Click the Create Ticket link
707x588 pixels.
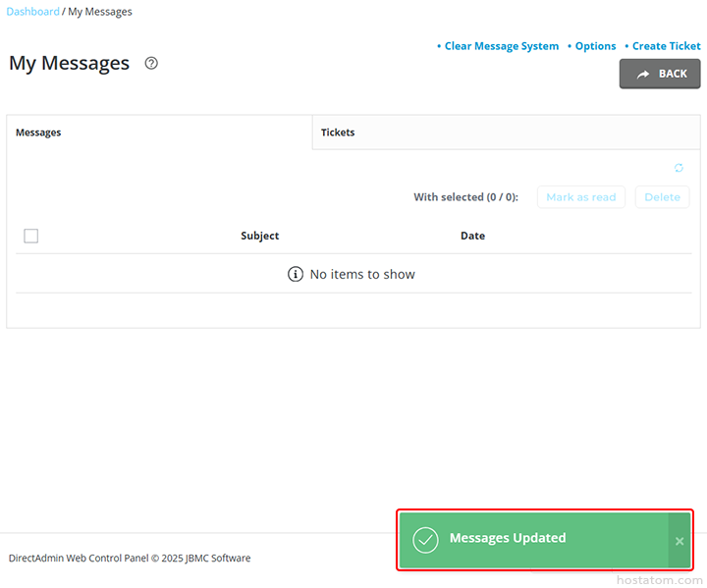pyautogui.click(x=666, y=46)
